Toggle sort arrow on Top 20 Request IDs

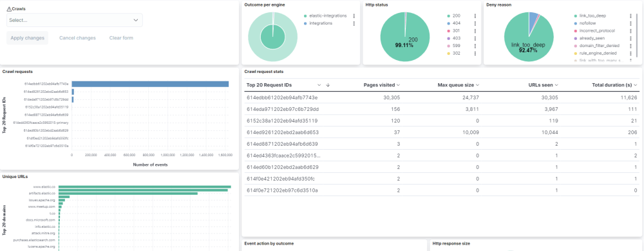tap(327, 85)
